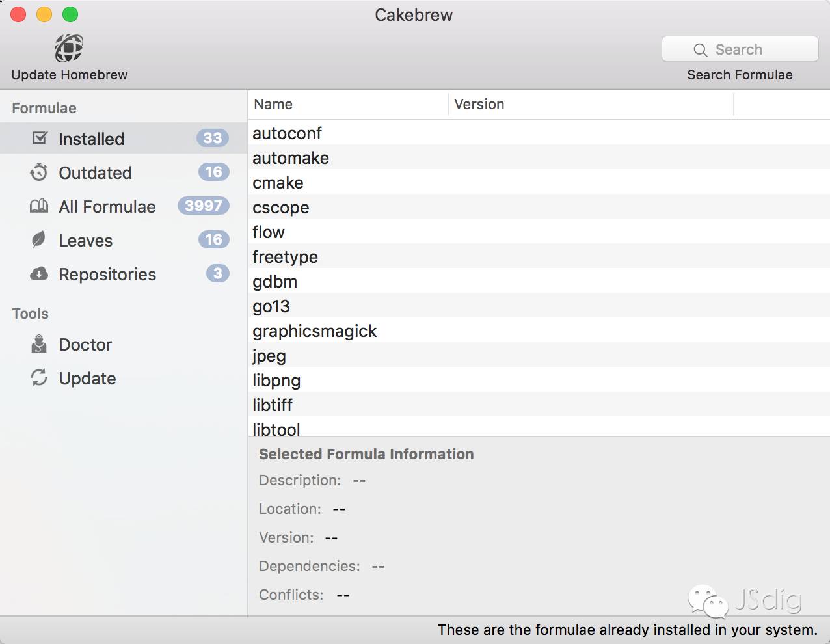Image resolution: width=830 pixels, height=644 pixels.
Task: Click the status bar installed formulae message
Action: [628, 630]
